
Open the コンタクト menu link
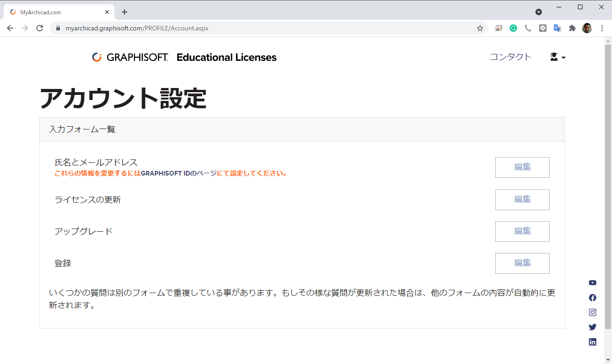511,57
